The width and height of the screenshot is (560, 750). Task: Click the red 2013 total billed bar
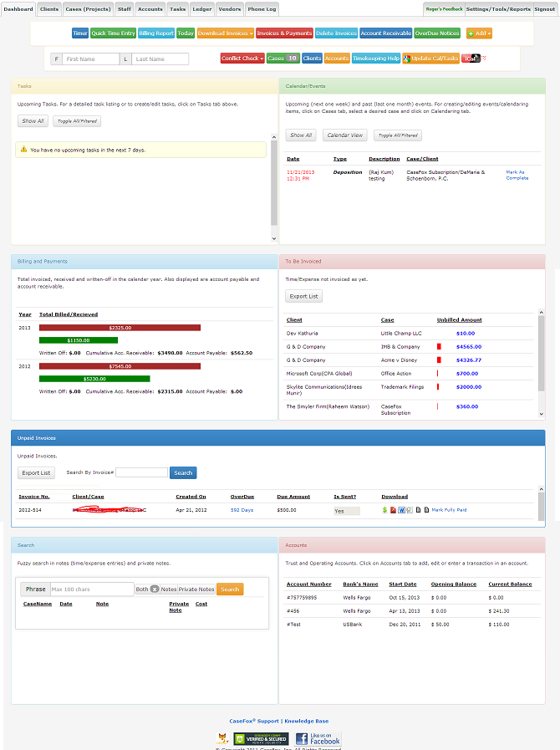[120, 328]
